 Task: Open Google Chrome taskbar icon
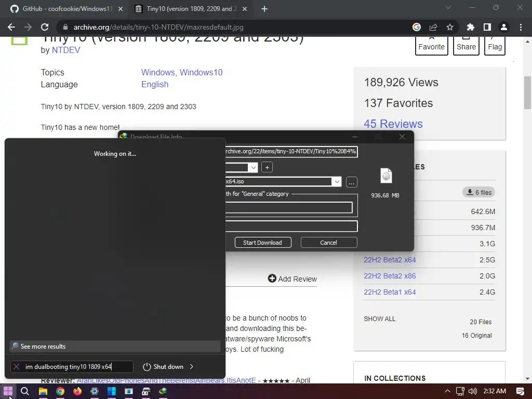tap(60, 391)
